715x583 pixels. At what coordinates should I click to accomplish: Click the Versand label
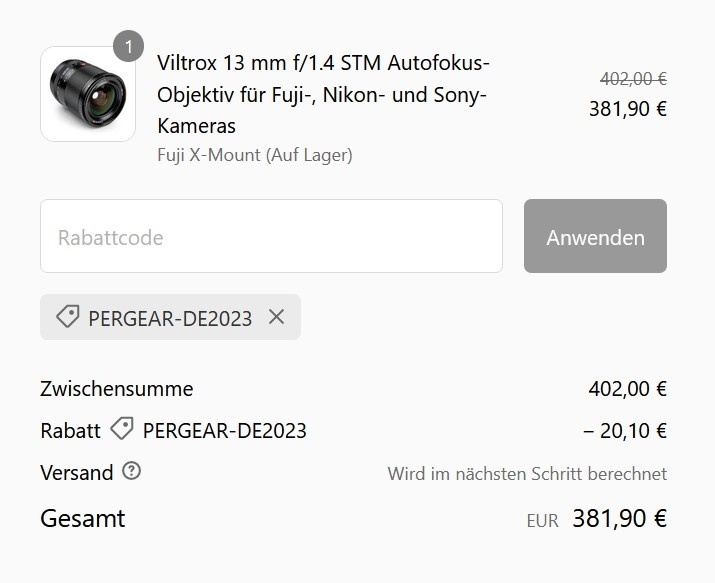tap(77, 473)
